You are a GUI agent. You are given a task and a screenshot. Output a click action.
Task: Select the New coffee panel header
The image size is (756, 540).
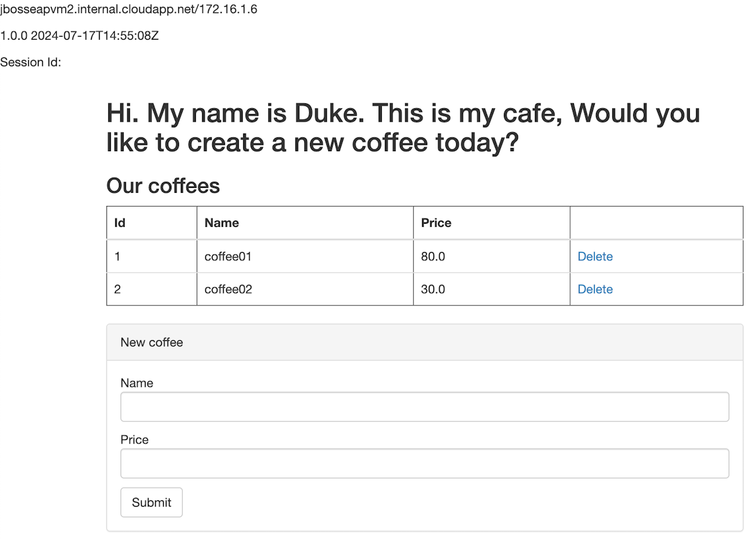[152, 342]
